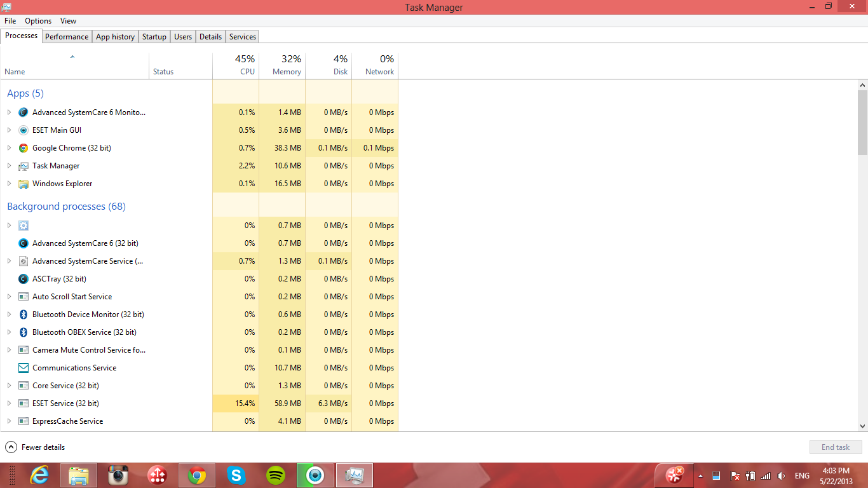
Task: Open the File menu
Action: 10,21
